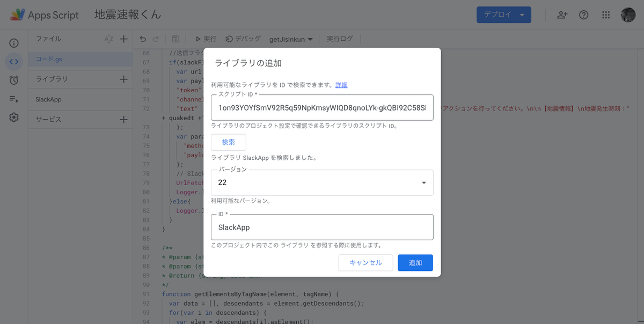This screenshot has width=644, height=324.
Task: Open the help question mark icon
Action: tap(584, 15)
